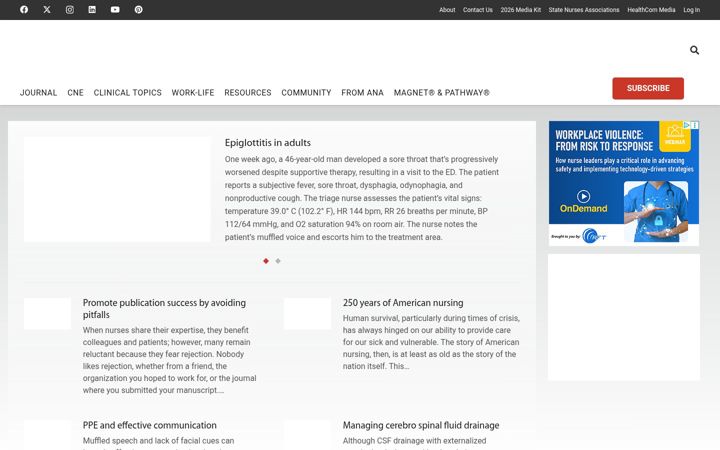
Task: Open the Journal menu
Action: tap(39, 93)
